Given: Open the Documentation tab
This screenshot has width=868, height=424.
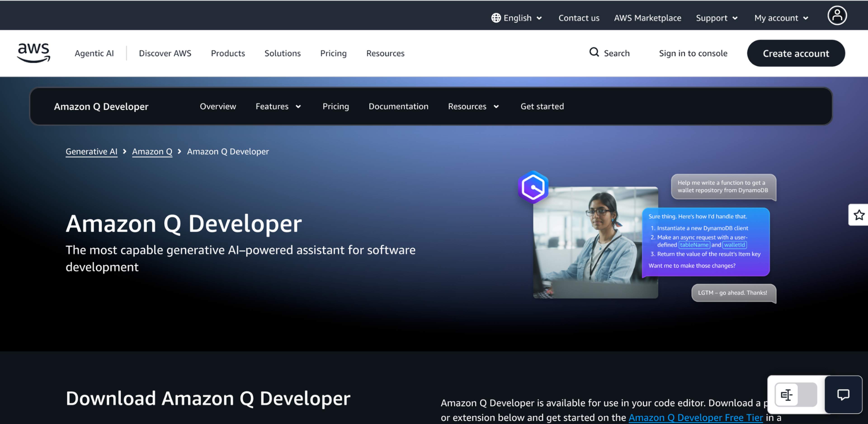Looking at the screenshot, I should [x=398, y=106].
